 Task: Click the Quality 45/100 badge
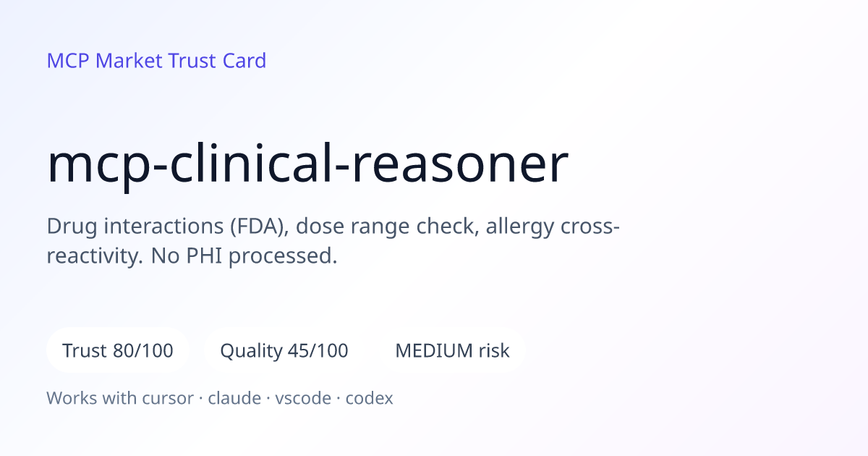point(284,351)
